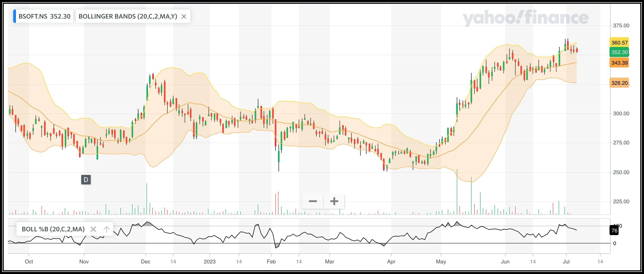Click the May date axis label

441,262
